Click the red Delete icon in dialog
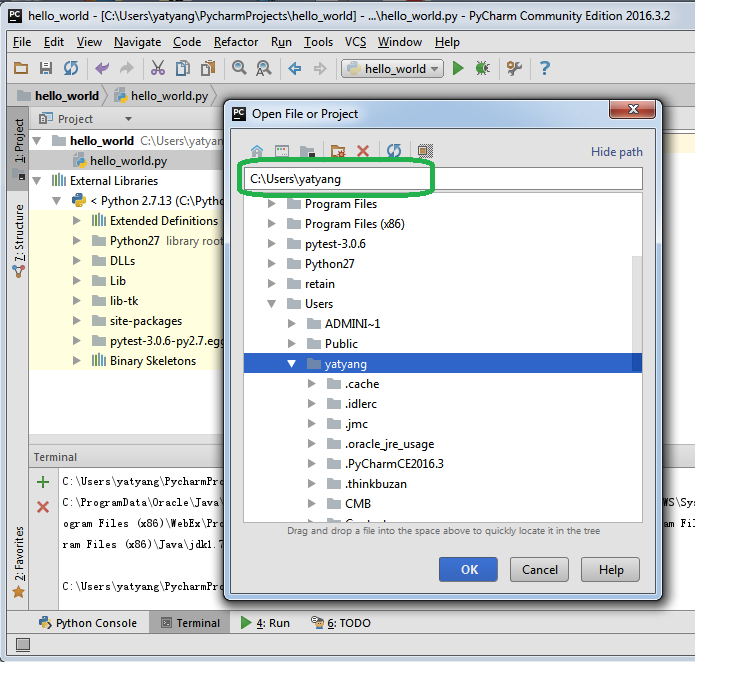Viewport: 755px width, 684px height. click(x=363, y=151)
